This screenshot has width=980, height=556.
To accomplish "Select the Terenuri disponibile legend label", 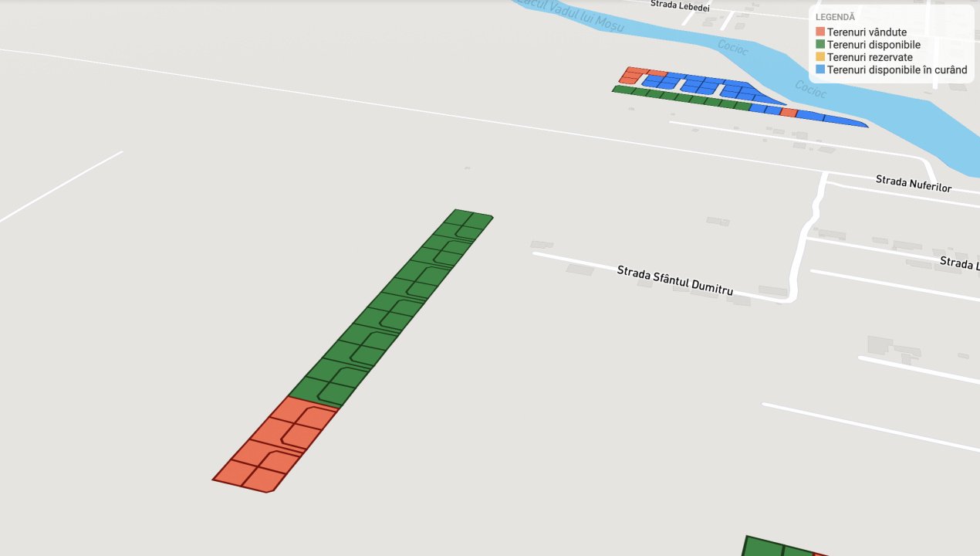I will [874, 45].
